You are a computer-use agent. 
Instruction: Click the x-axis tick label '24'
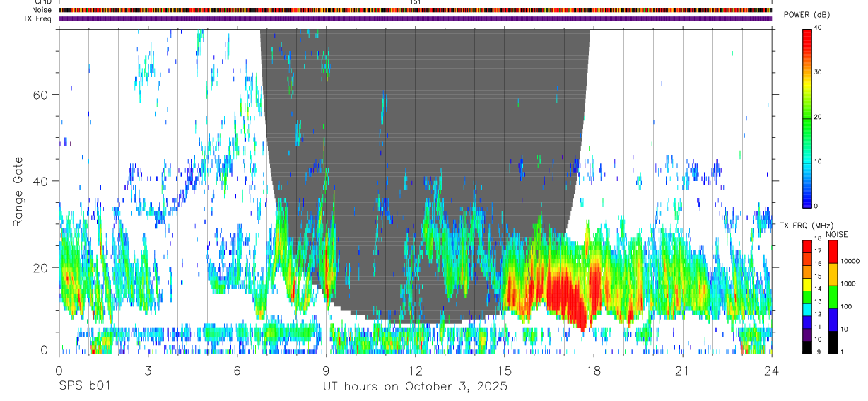pos(771,371)
